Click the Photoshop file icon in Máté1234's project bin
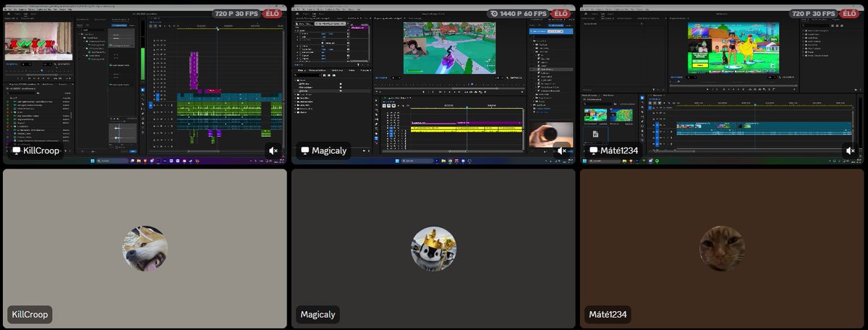The width and height of the screenshot is (868, 330). (595, 135)
